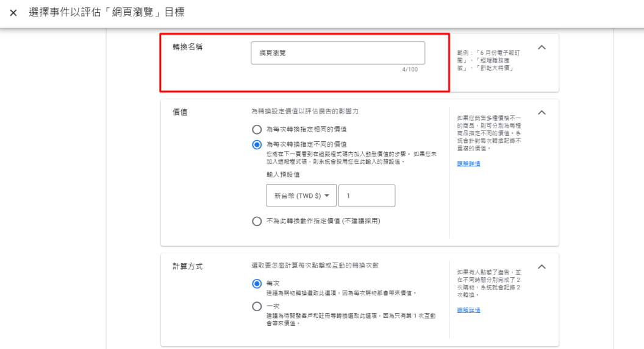Select 為每次轉換指定相同的價值 radio option
Image resolution: width=644 pixels, height=349 pixels.
point(257,129)
